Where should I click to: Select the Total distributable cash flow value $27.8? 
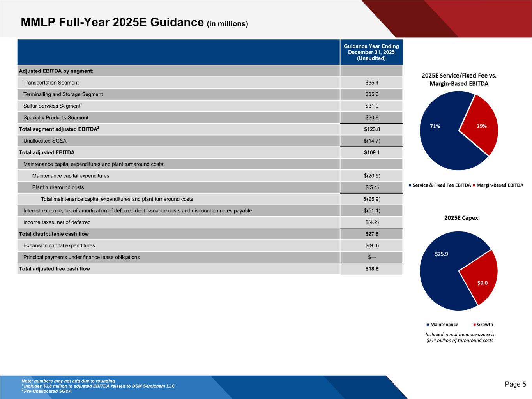[371, 234]
